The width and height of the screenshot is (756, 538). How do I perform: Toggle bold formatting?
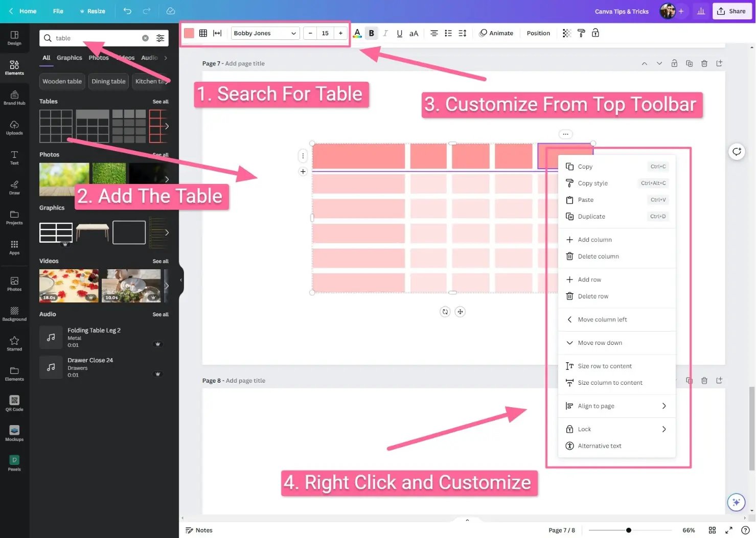(x=372, y=33)
